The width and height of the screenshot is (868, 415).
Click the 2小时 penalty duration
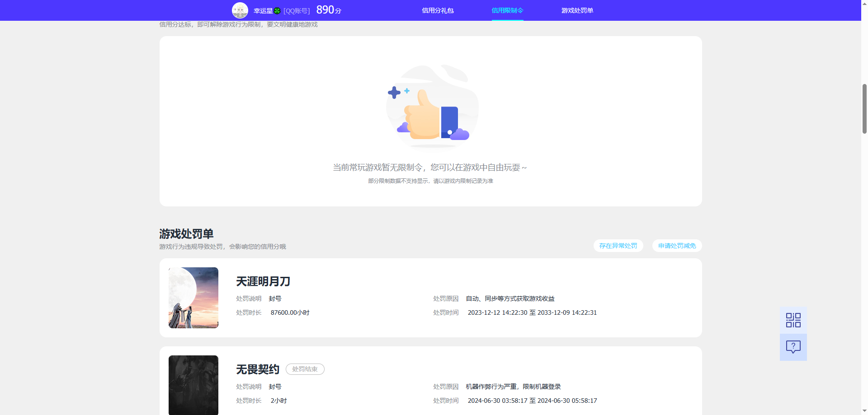278,401
